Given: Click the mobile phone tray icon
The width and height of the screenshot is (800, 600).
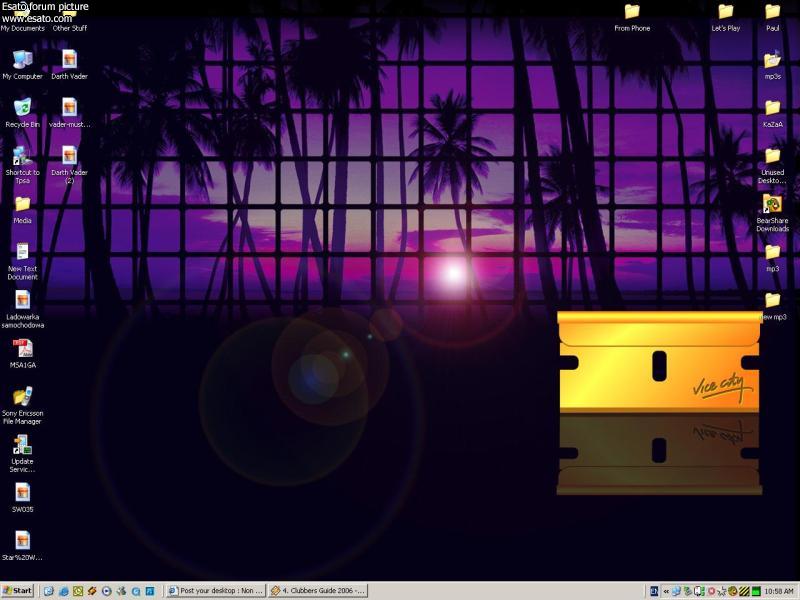Looking at the screenshot, I should [699, 591].
